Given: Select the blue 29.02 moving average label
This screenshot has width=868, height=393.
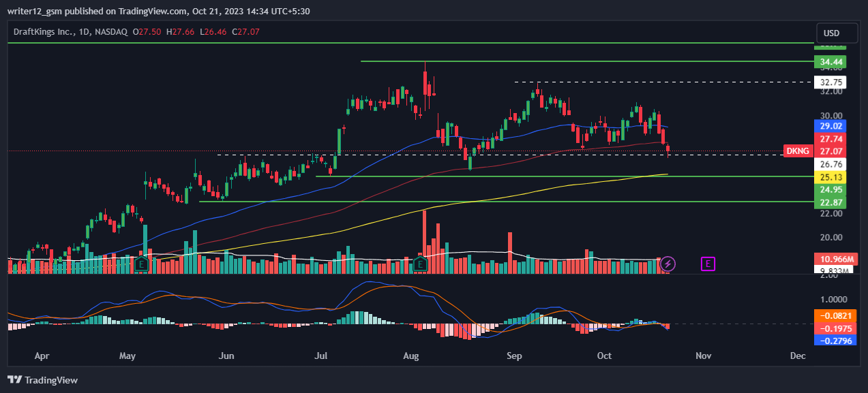Looking at the screenshot, I should tap(830, 127).
